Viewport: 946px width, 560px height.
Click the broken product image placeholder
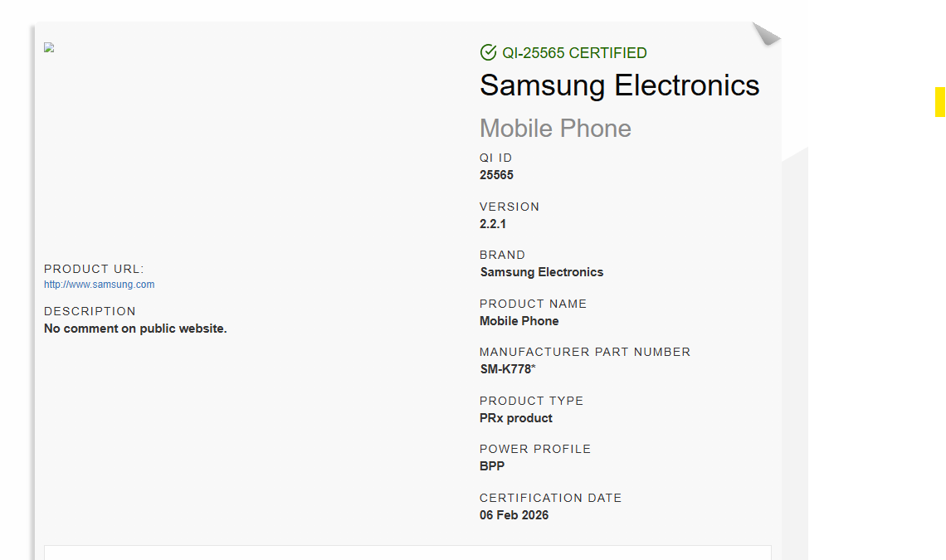tap(49, 47)
